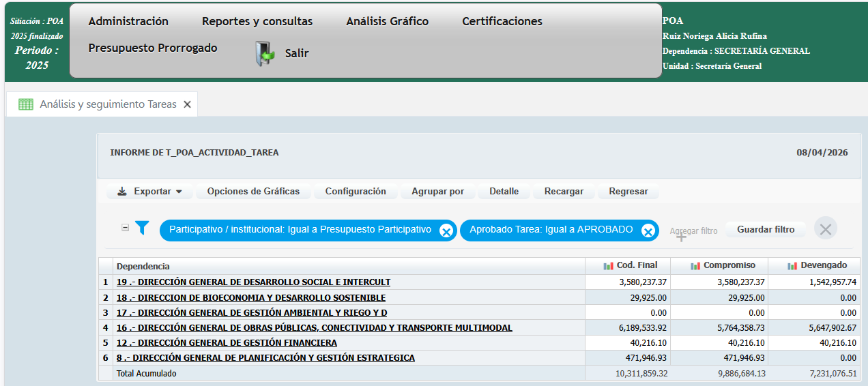Click chart icon in Devengado column

point(792,266)
